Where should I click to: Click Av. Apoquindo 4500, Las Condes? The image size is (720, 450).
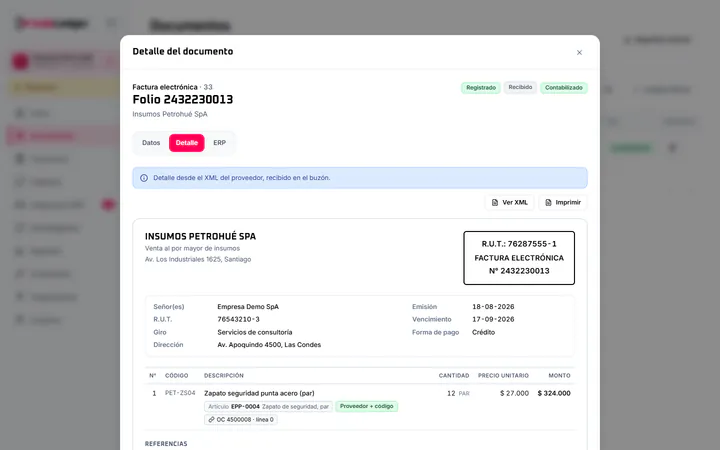pyautogui.click(x=269, y=345)
